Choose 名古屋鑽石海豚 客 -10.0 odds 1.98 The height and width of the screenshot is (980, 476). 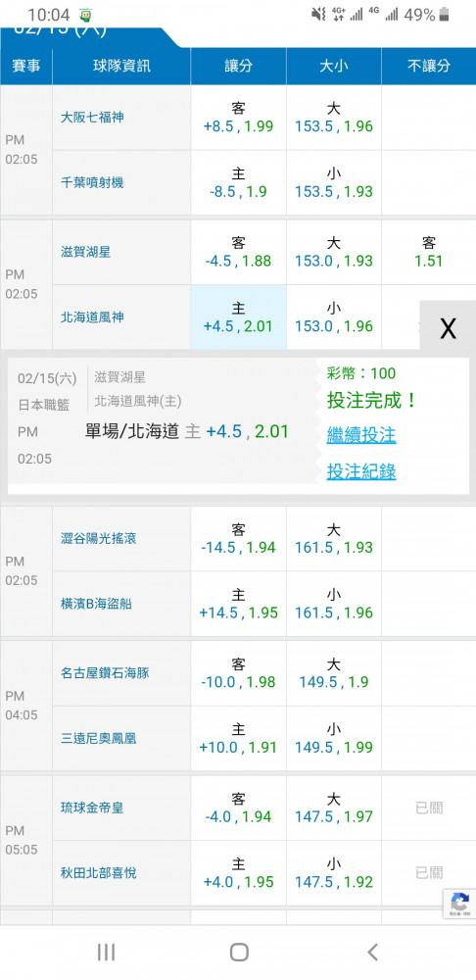239,673
